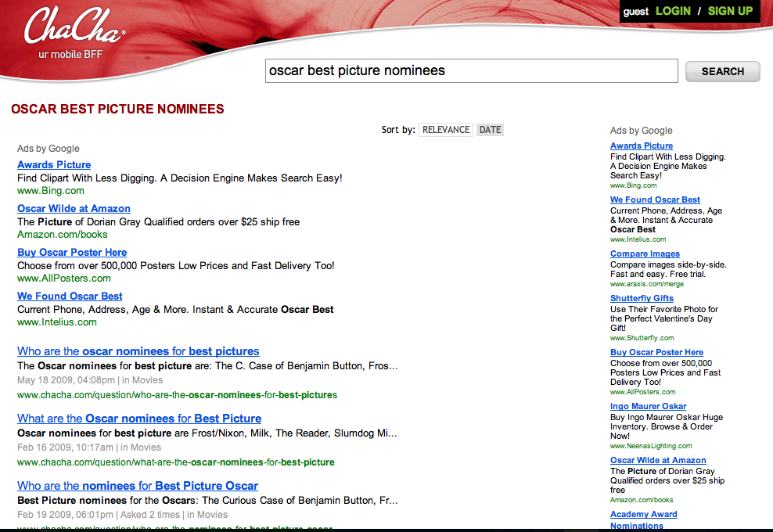Visit the Oscar Wilde at Amazon ad
The height and width of the screenshot is (532, 773).
pyautogui.click(x=74, y=209)
